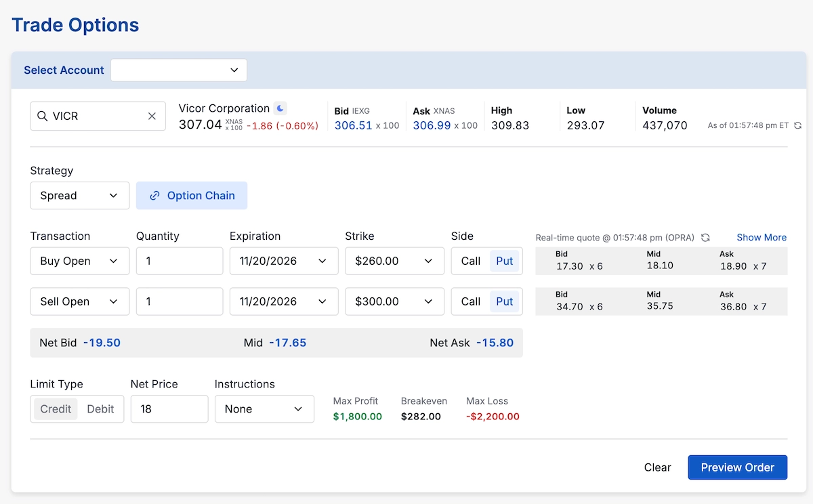The width and height of the screenshot is (813, 504).
Task: Click the stock Ask price 306.99
Action: 432,125
